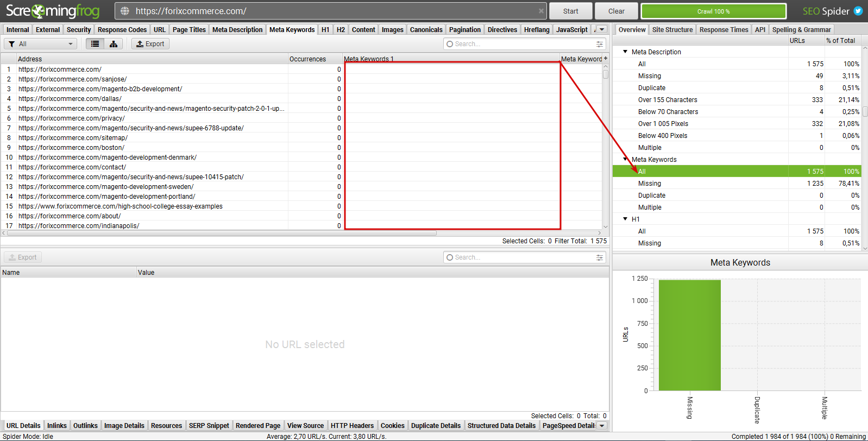
Task: Click the lower pane Export button
Action: (23, 257)
